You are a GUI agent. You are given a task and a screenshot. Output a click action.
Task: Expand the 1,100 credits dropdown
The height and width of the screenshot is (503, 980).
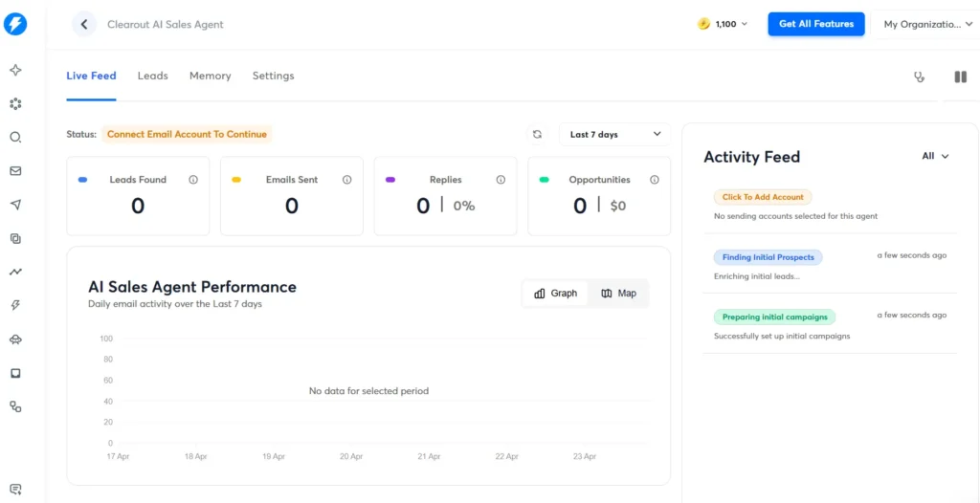pos(730,24)
